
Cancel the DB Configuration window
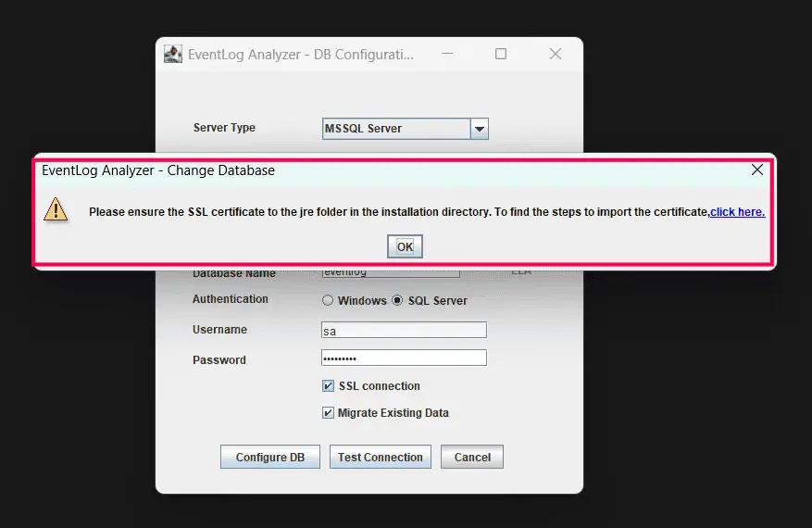[x=472, y=457]
